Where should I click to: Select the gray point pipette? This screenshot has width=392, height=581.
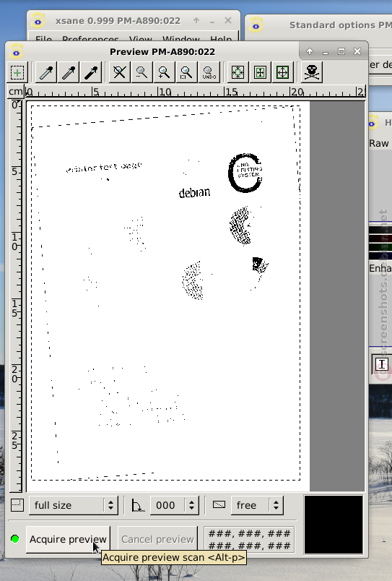(69, 72)
